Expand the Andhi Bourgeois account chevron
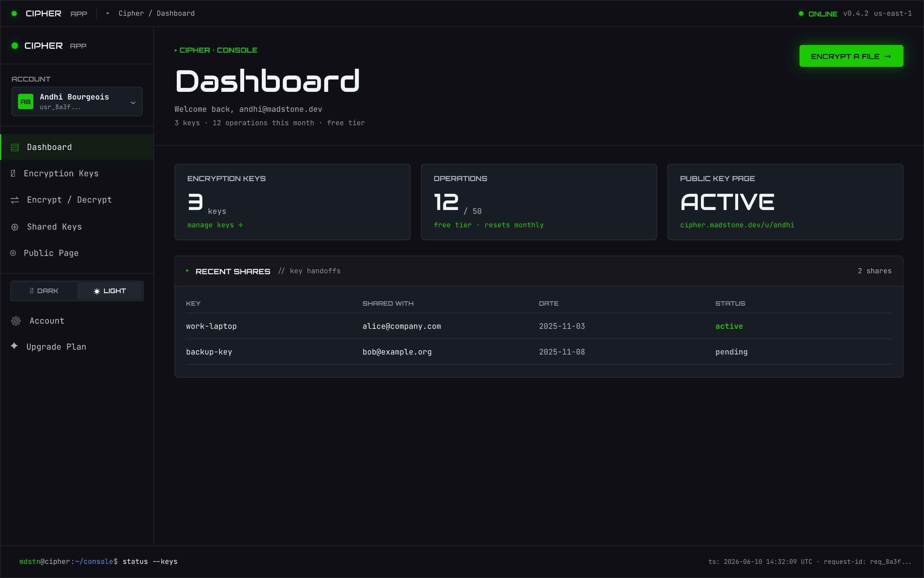The image size is (924, 578). pos(133,102)
